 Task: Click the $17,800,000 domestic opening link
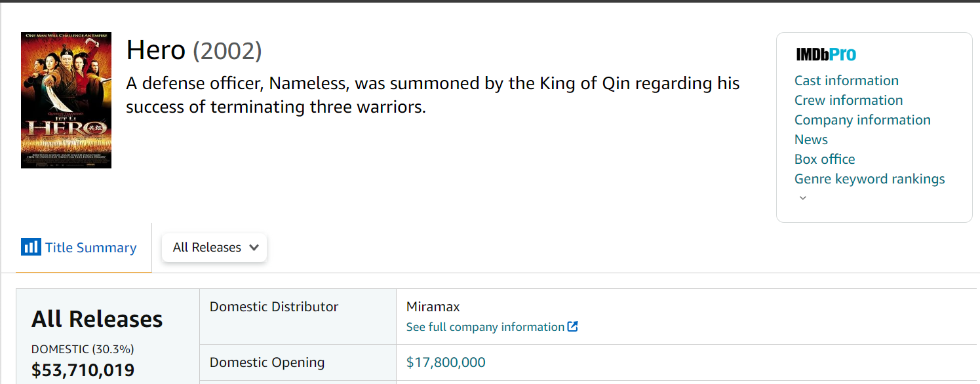pyautogui.click(x=446, y=362)
